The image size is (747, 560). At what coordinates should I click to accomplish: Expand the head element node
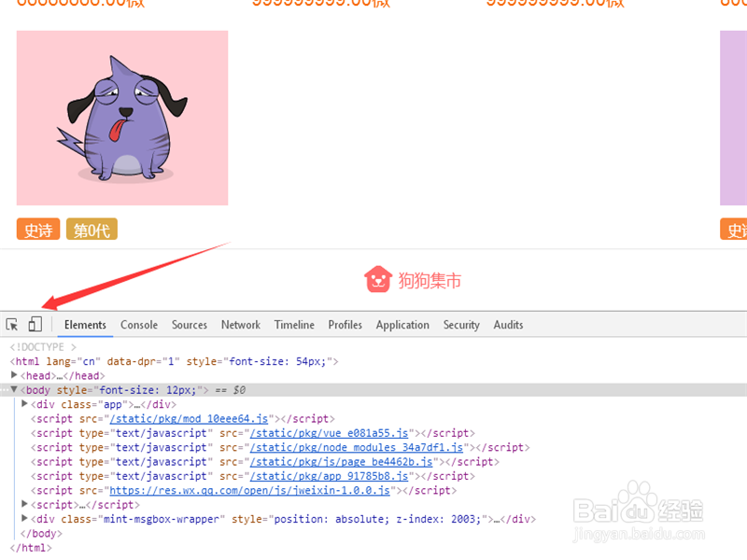[x=14, y=375]
